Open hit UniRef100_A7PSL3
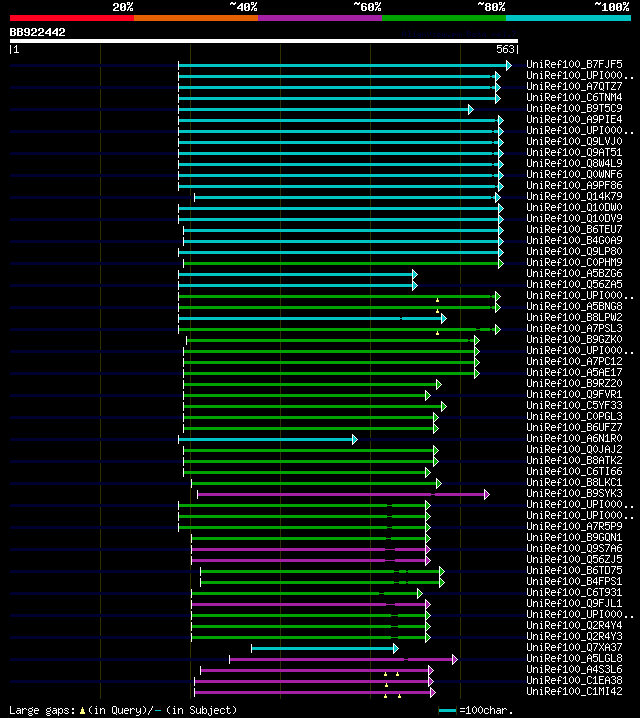This screenshot has height=718, width=640. click(574, 328)
